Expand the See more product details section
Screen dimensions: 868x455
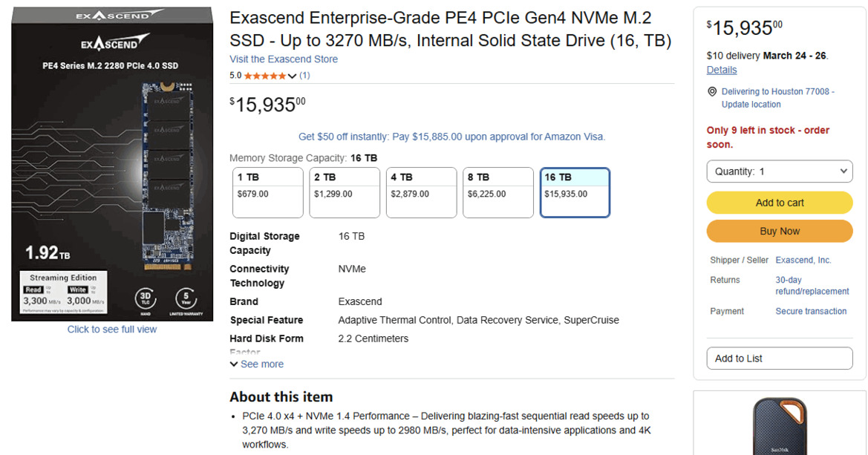[x=256, y=364]
